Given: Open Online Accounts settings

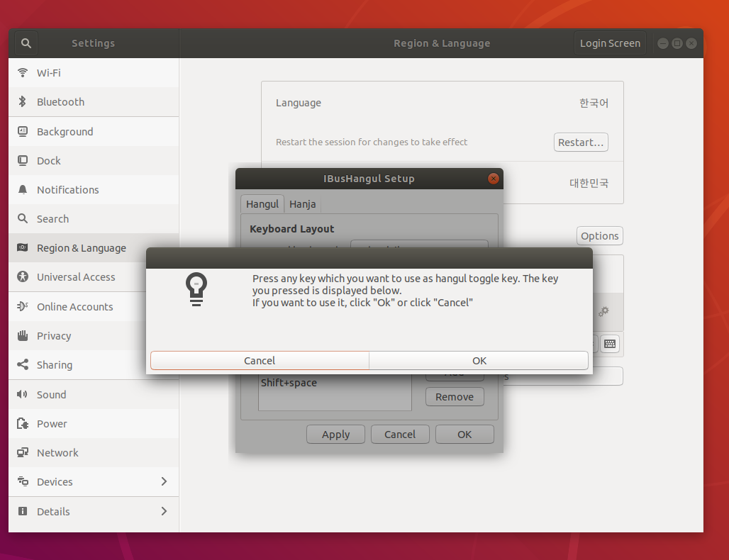Looking at the screenshot, I should click(x=77, y=307).
